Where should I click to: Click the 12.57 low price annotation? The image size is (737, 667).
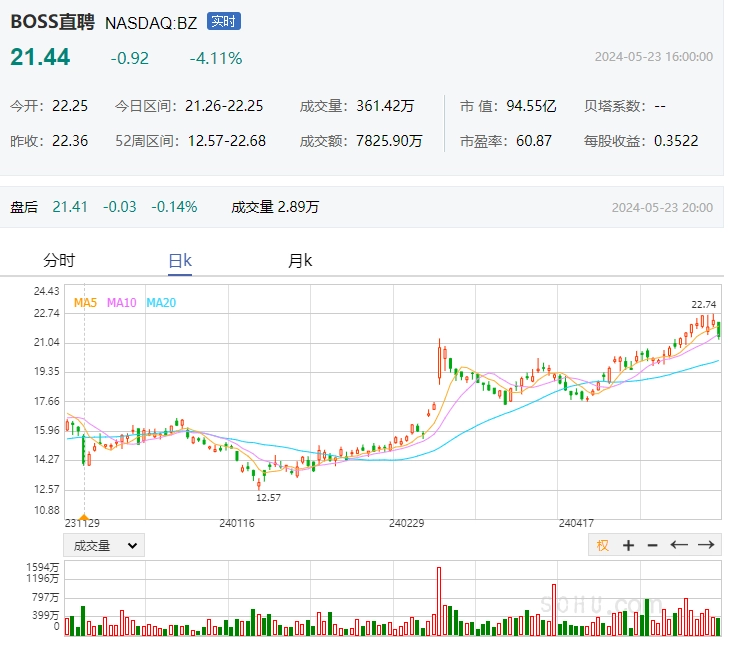[268, 497]
